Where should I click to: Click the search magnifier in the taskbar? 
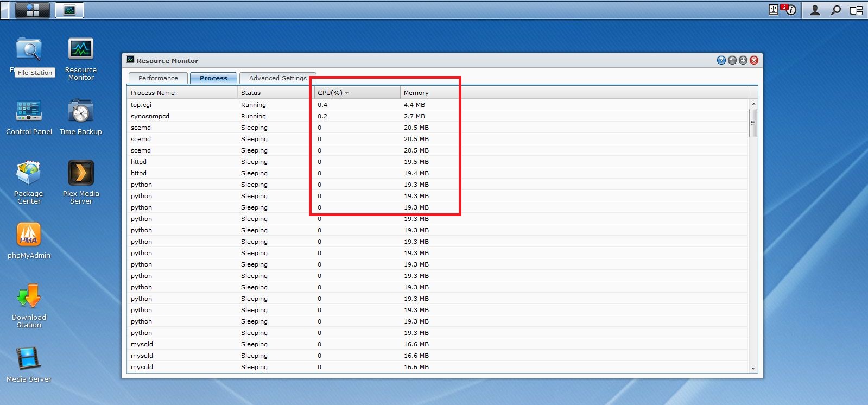[x=836, y=10]
